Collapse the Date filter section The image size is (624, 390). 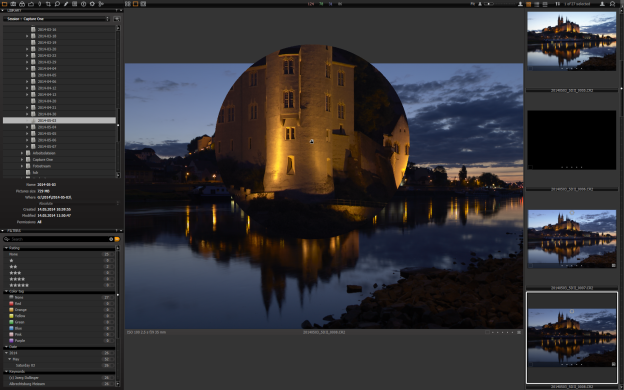tap(6, 347)
